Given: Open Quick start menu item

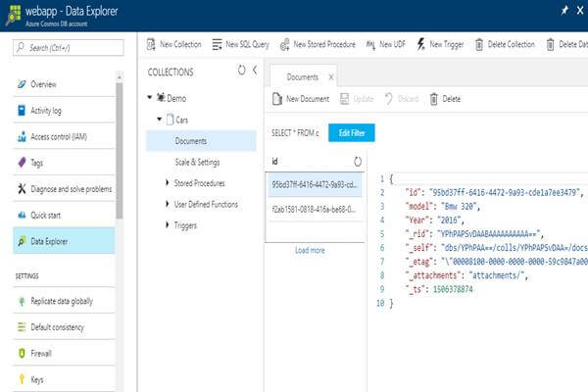Looking at the screenshot, I should tap(64, 215).
